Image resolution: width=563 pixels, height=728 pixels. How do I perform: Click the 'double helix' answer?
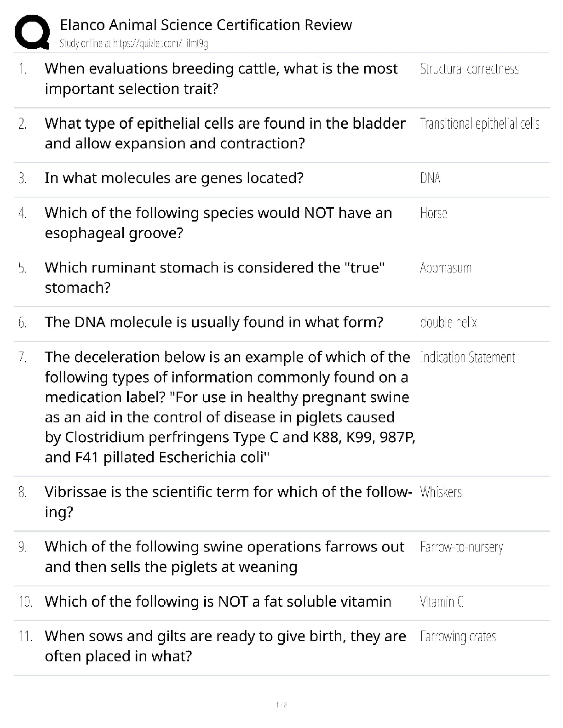click(448, 323)
